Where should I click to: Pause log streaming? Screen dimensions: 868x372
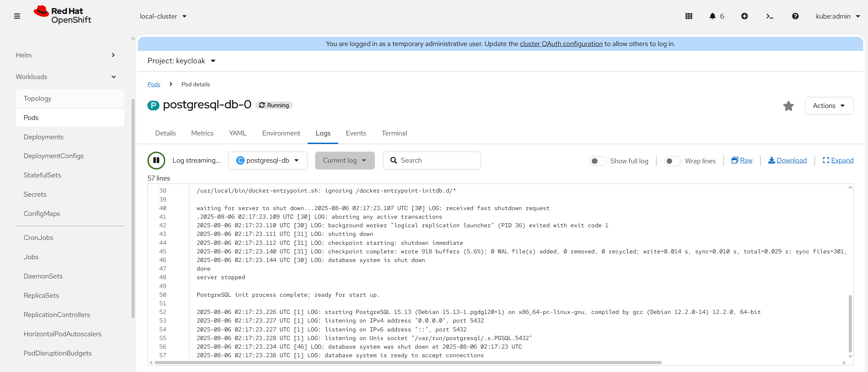[156, 161]
